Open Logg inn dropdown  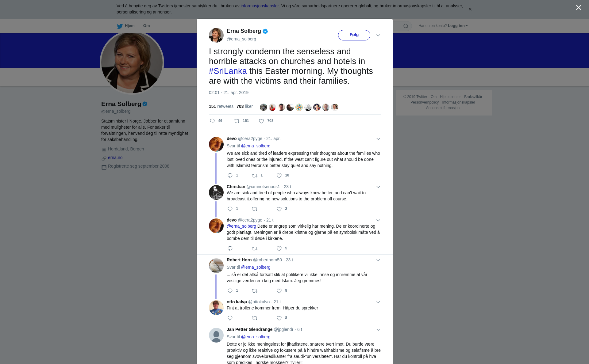(x=458, y=26)
